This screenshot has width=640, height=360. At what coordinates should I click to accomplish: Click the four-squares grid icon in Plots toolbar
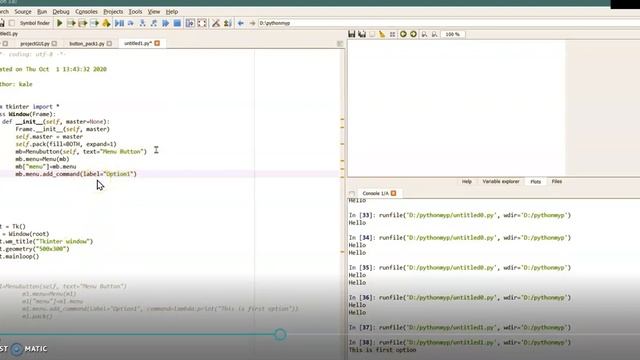tap(392, 34)
